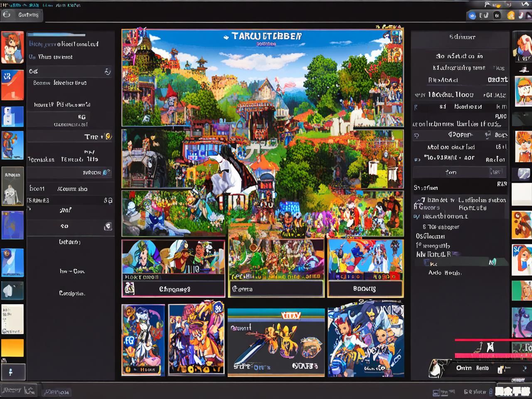The image size is (532, 399).
Task: Expand the Tne dropdown row in left panel
Action: [x=70, y=136]
